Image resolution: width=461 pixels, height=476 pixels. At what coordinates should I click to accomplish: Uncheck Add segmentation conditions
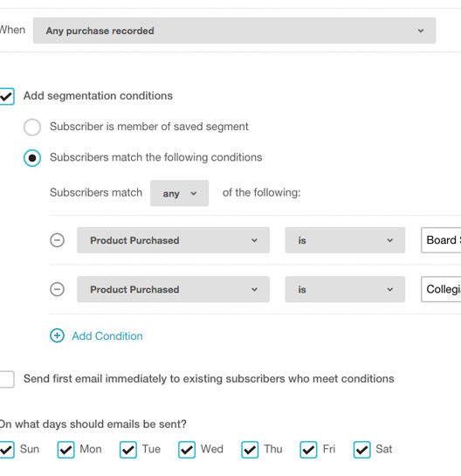[x=6, y=97]
